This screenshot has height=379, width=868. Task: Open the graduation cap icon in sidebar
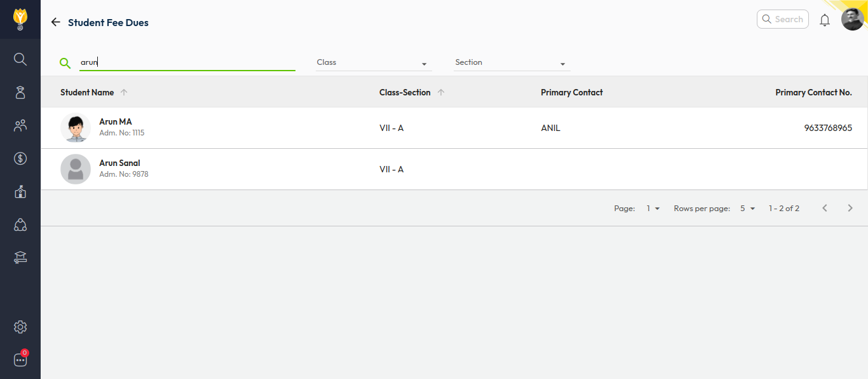[20, 258]
